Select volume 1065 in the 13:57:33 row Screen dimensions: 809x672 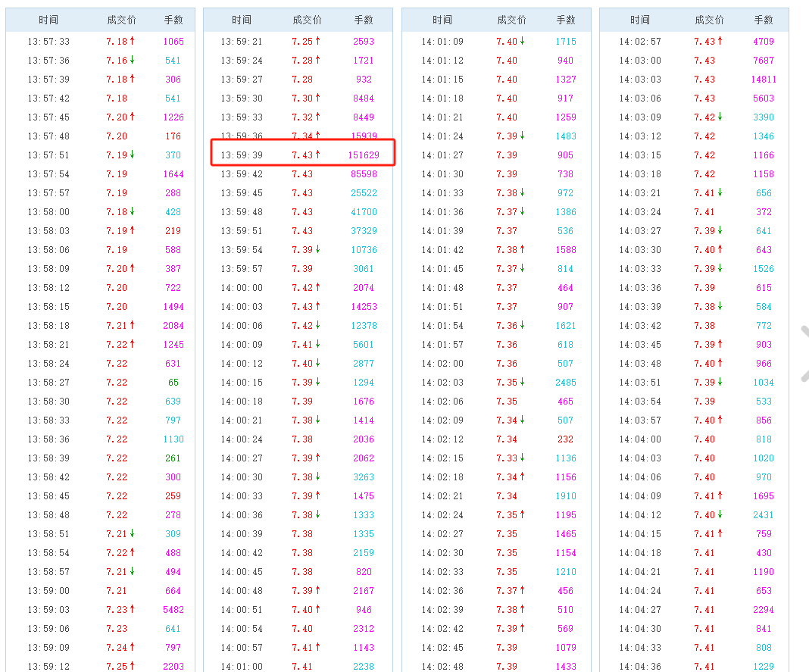click(173, 42)
